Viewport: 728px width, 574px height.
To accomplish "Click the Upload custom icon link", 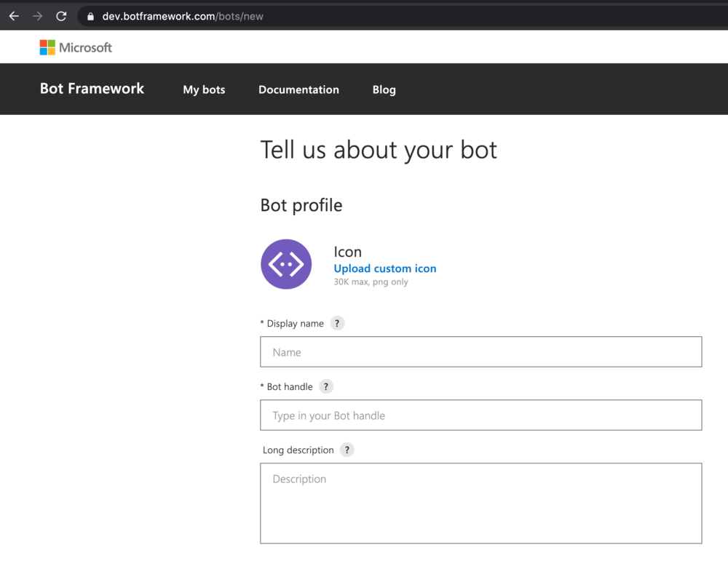I will pyautogui.click(x=385, y=268).
